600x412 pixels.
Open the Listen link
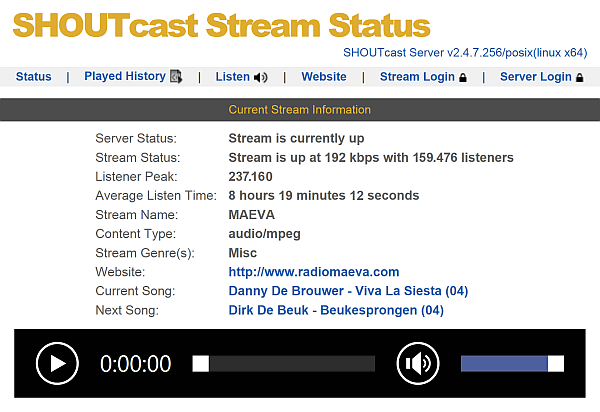(x=232, y=77)
